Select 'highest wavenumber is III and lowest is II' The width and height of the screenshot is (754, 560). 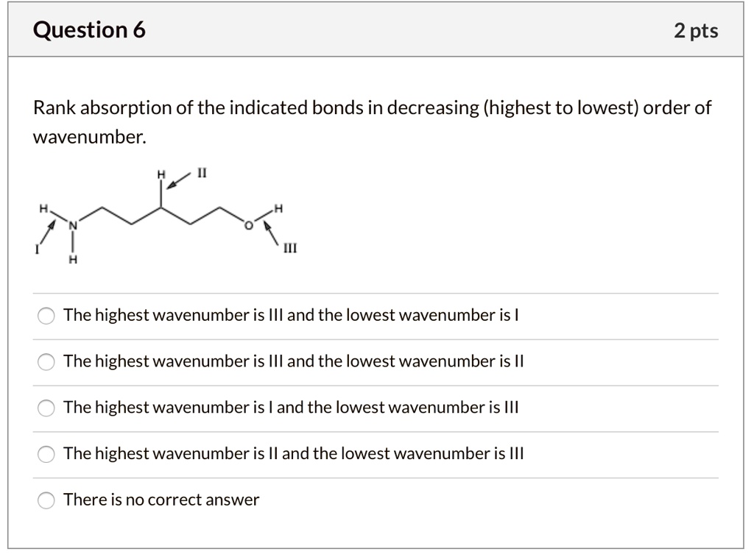pos(46,361)
